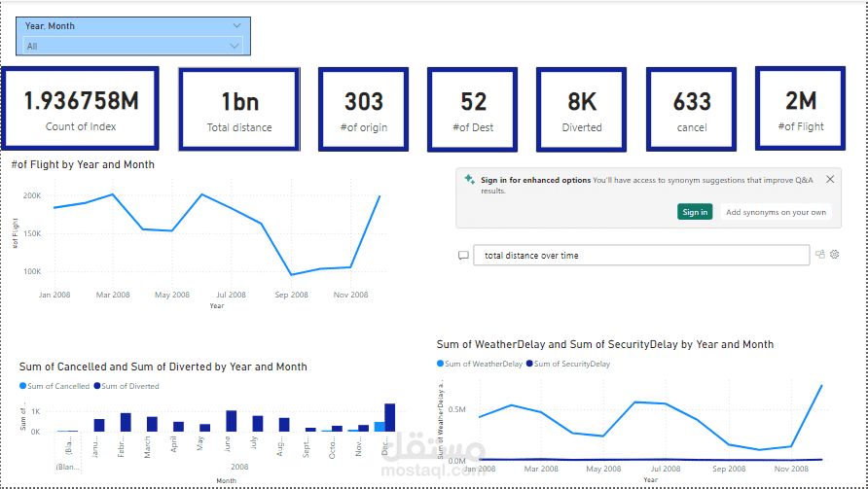
Task: Select the #of origin card
Action: click(x=363, y=110)
